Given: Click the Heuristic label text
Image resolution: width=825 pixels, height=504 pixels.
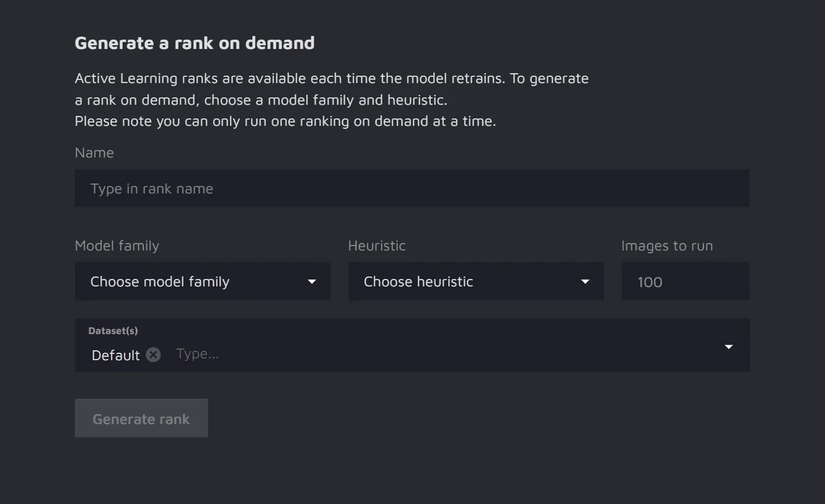Looking at the screenshot, I should (x=377, y=246).
